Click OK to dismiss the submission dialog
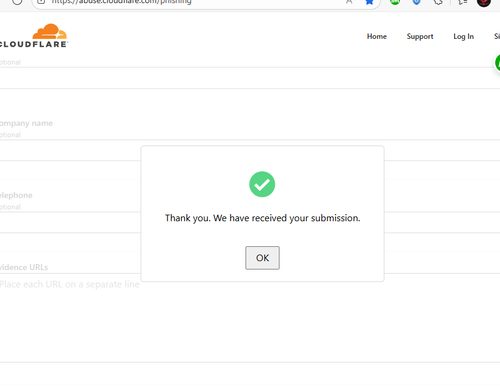This screenshot has height=390, width=500. point(262,258)
